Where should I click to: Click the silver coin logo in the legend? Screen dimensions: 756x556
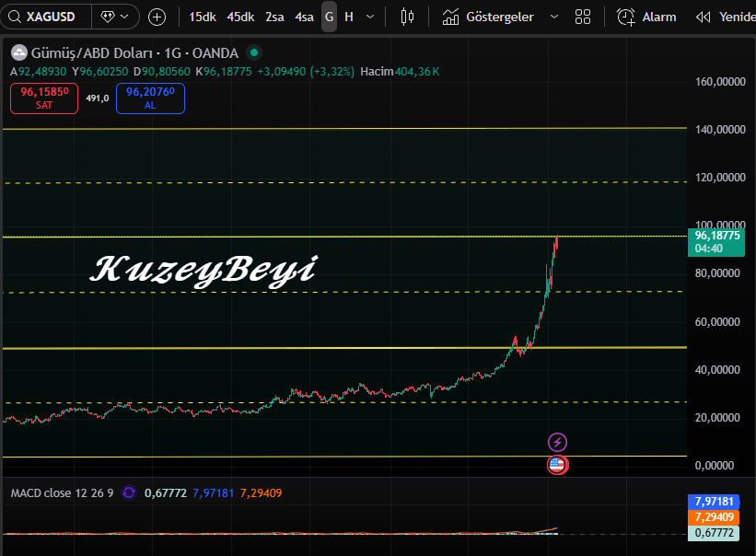18,52
